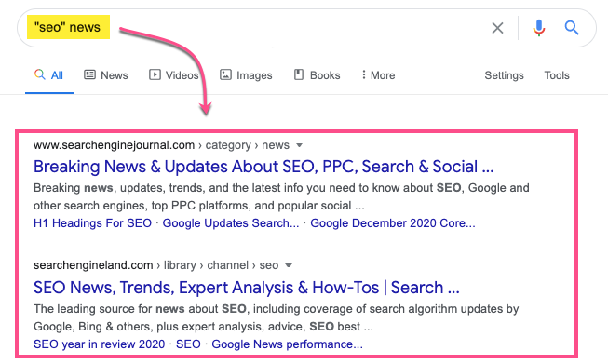Open search Tools
608x364 pixels.
click(x=557, y=75)
